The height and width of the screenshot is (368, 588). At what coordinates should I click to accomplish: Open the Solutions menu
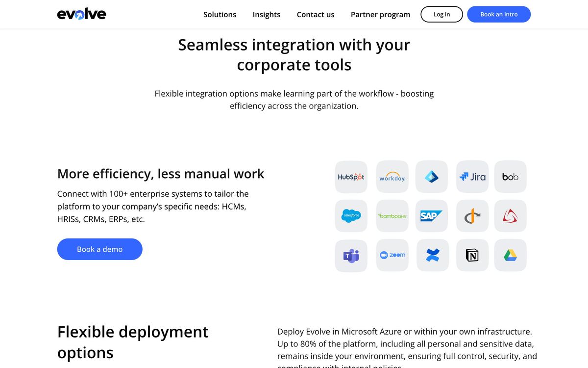click(x=220, y=15)
